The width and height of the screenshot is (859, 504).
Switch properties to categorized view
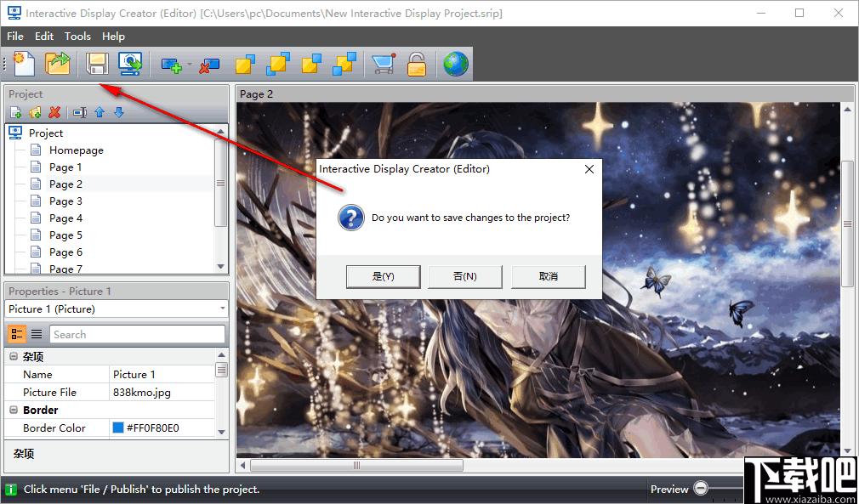(x=17, y=334)
